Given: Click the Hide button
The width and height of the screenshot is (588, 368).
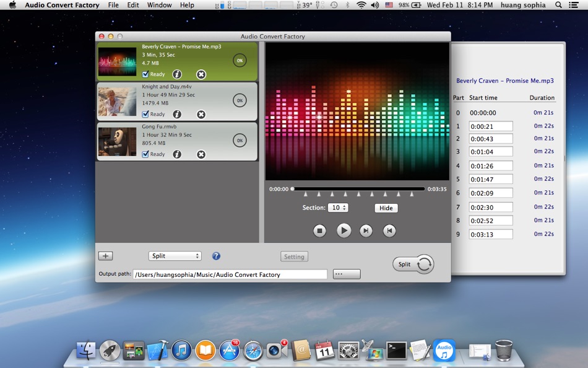Looking at the screenshot, I should click(x=386, y=208).
